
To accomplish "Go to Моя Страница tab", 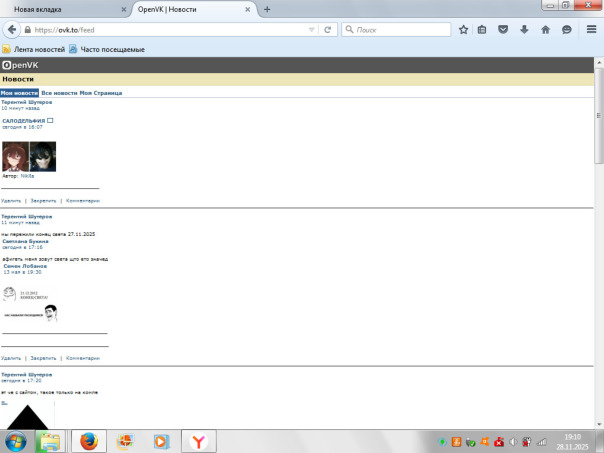I will click(x=101, y=93).
